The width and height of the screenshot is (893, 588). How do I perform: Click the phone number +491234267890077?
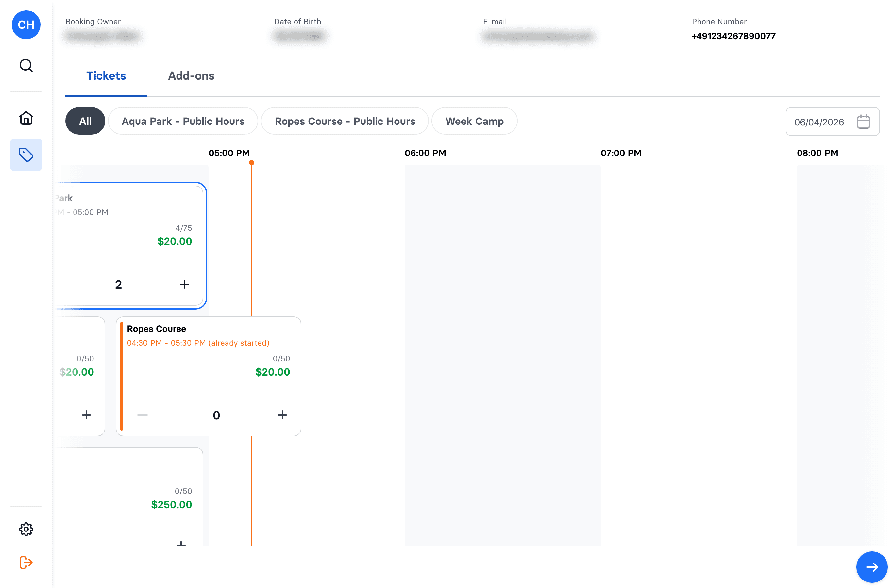pyautogui.click(x=733, y=36)
